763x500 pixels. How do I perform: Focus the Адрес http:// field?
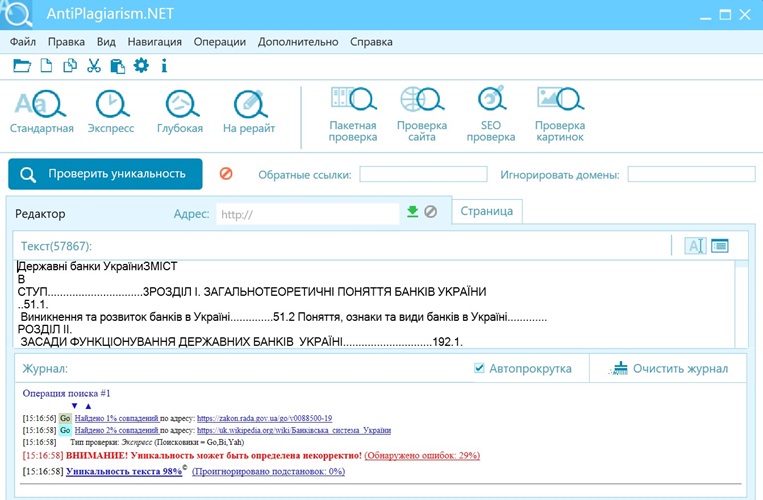pos(308,214)
